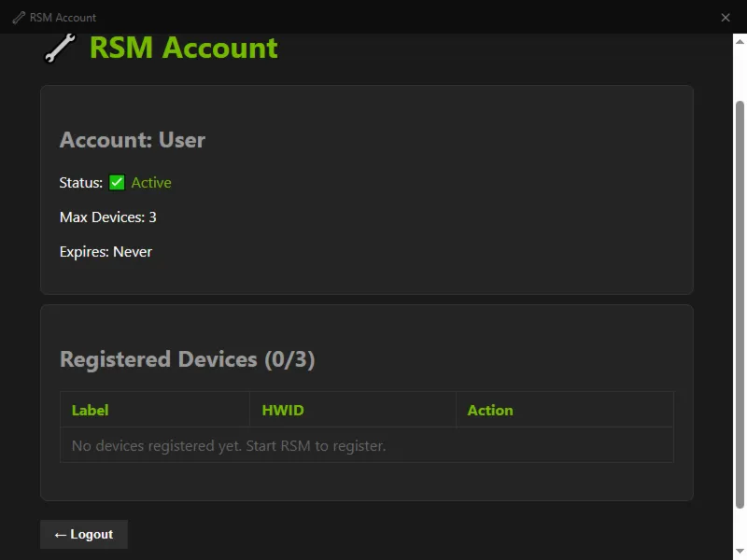Click the Logout button
The image size is (747, 560).
click(84, 534)
